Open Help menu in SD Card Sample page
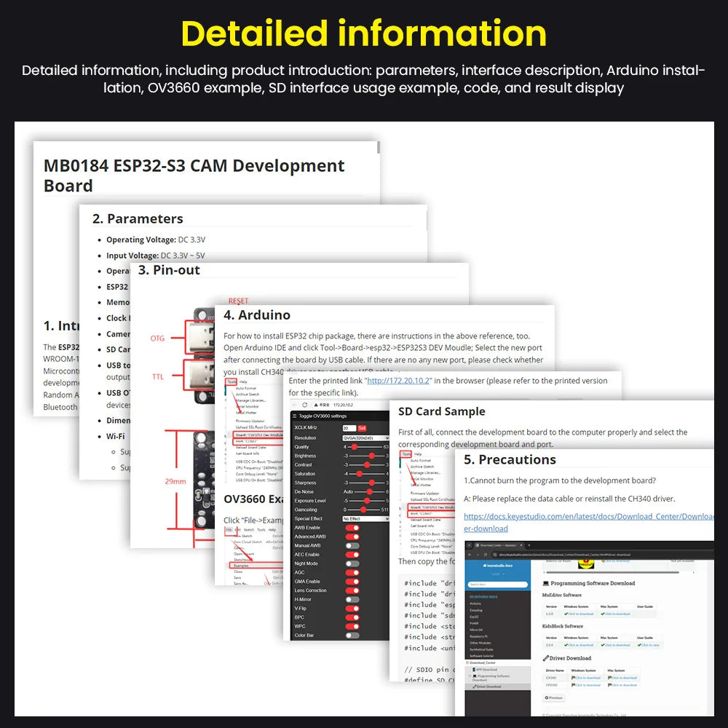The image size is (728, 728). pos(418,454)
